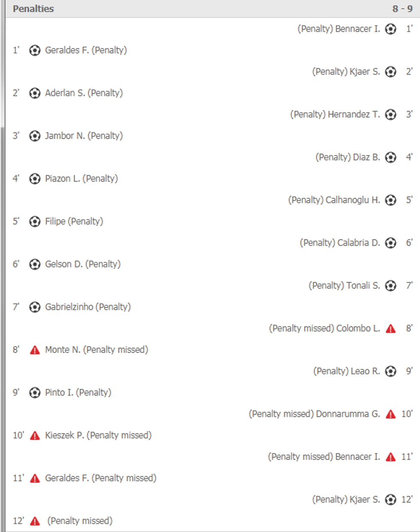The width and height of the screenshot is (420, 532).
Task: Click the goal ball icon next to Bennacer I.
Action: pyautogui.click(x=390, y=29)
